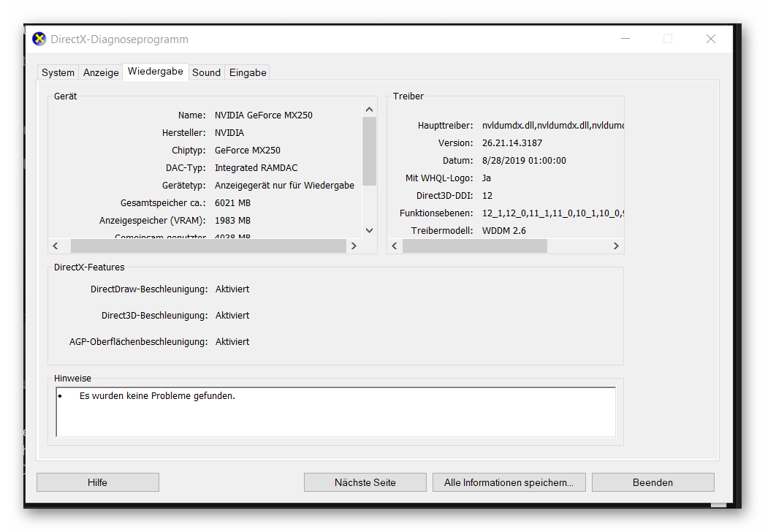This screenshot has height=532, width=765.
Task: Click the Gesamtspeicher ca. label
Action: coord(163,203)
